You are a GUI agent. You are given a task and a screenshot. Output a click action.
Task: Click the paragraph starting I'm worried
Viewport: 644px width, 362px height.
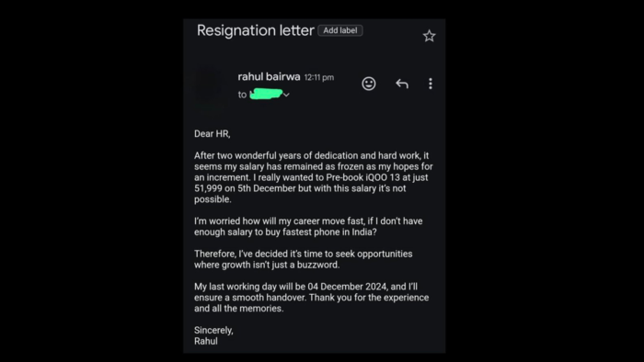308,226
